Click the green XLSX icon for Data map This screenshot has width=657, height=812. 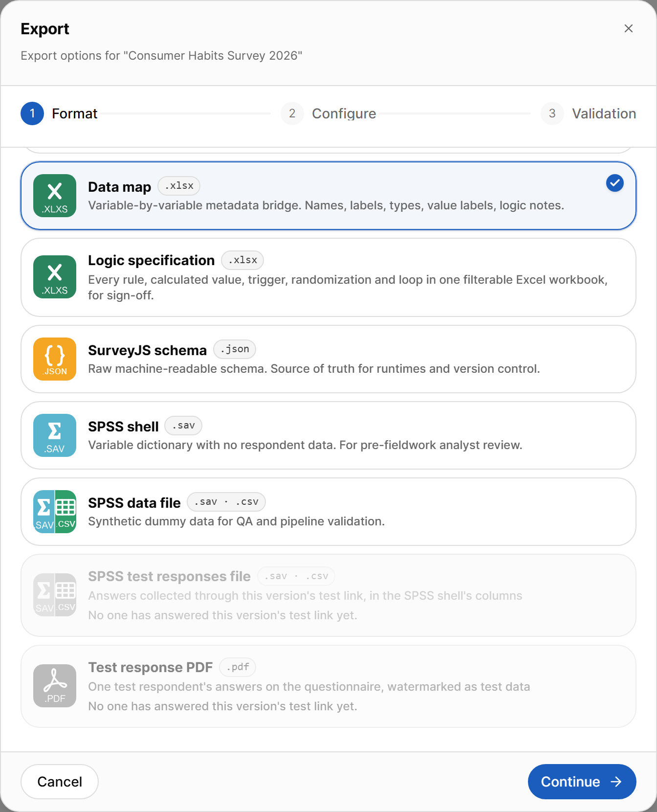[x=55, y=196]
